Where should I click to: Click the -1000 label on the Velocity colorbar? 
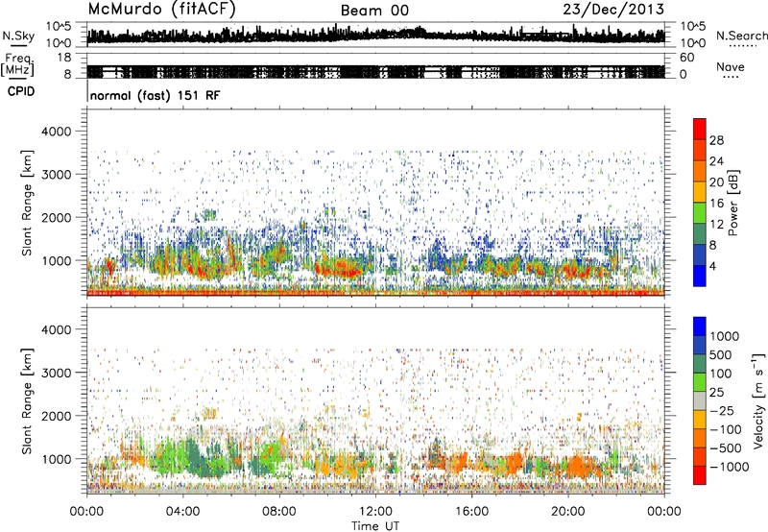[x=729, y=467]
